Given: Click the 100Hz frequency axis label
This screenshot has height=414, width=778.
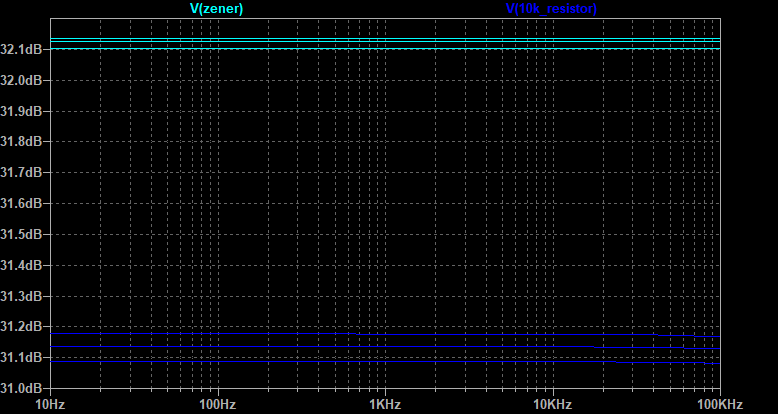Looking at the screenshot, I should 217,405.
